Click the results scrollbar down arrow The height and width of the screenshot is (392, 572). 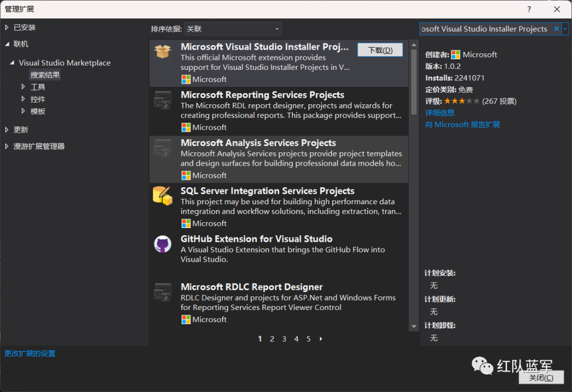click(x=414, y=326)
